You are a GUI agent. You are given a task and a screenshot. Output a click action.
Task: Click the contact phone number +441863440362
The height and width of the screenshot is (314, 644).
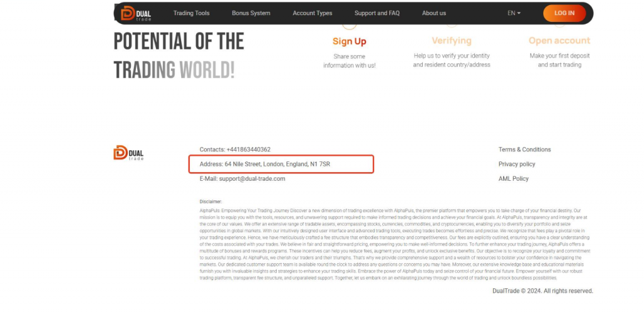[248, 149]
